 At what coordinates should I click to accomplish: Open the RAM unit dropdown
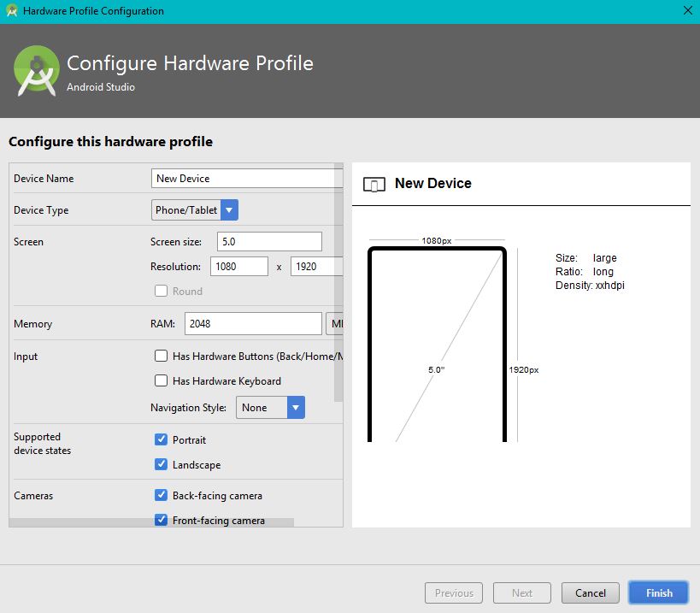(335, 324)
